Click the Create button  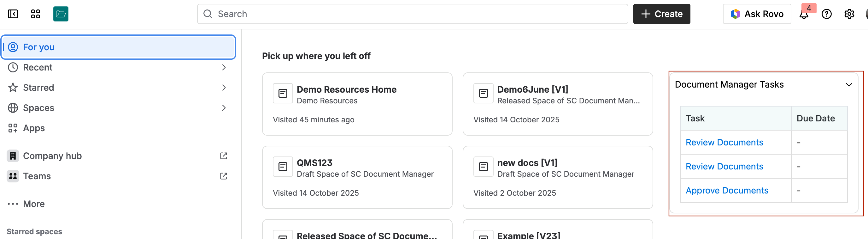pyautogui.click(x=661, y=14)
